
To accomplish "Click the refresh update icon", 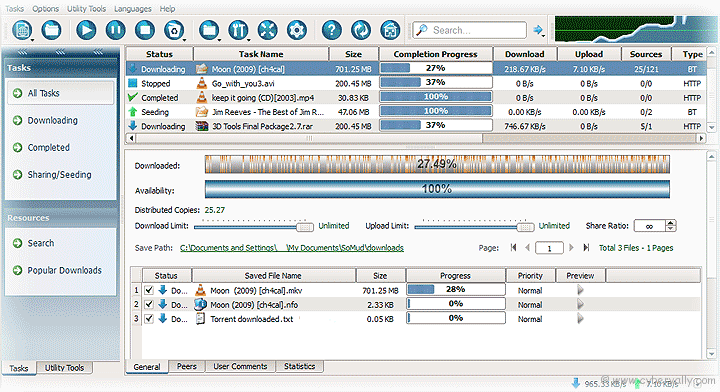I will coord(361,30).
